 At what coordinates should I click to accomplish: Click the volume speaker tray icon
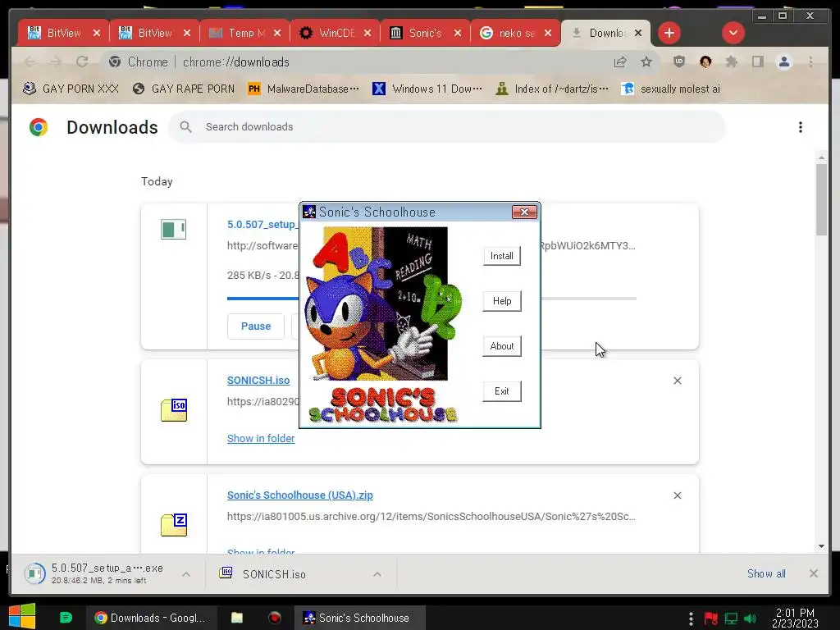pyautogui.click(x=750, y=619)
